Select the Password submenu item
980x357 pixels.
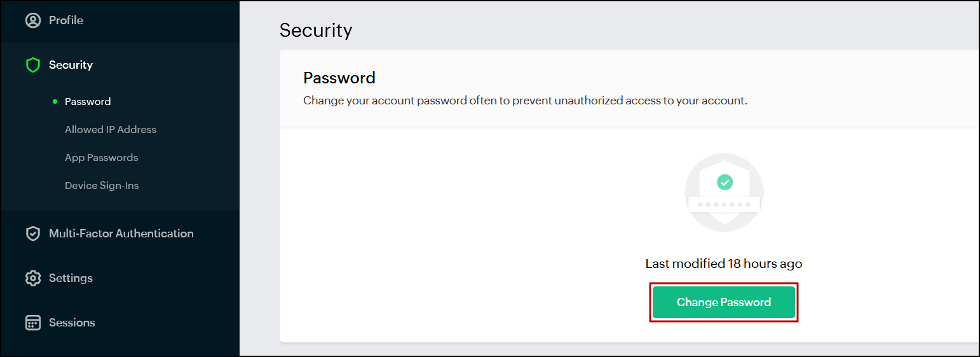(x=88, y=101)
